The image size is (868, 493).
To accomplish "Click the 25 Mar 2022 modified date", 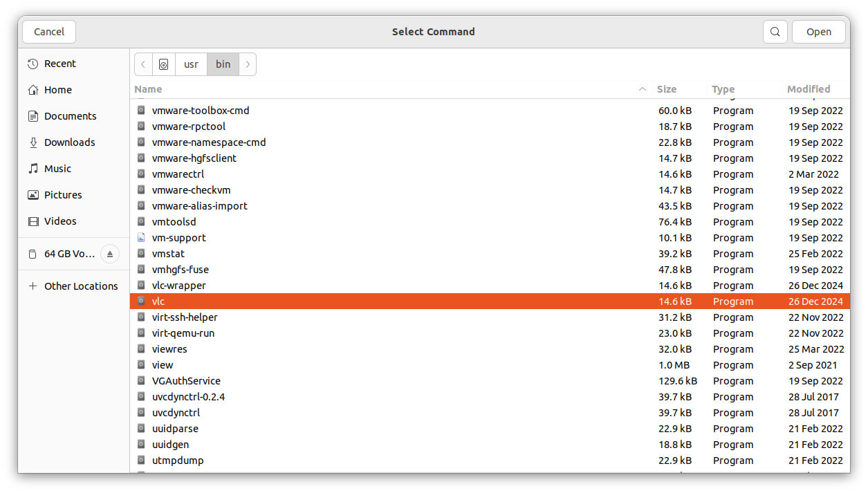I will pyautogui.click(x=816, y=349).
